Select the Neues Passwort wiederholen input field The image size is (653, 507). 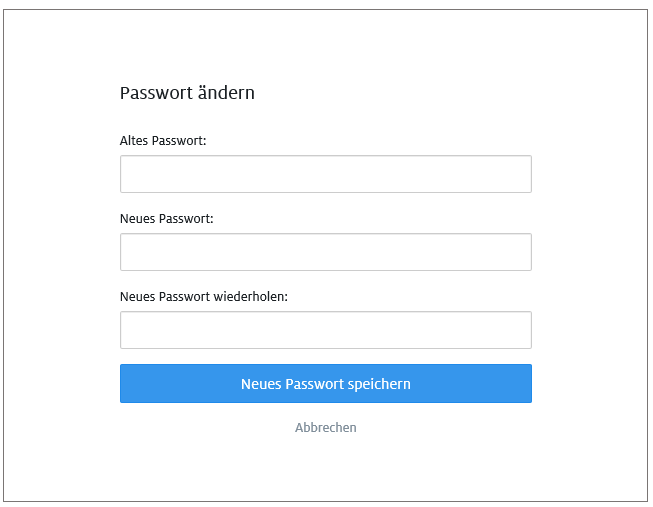point(325,330)
